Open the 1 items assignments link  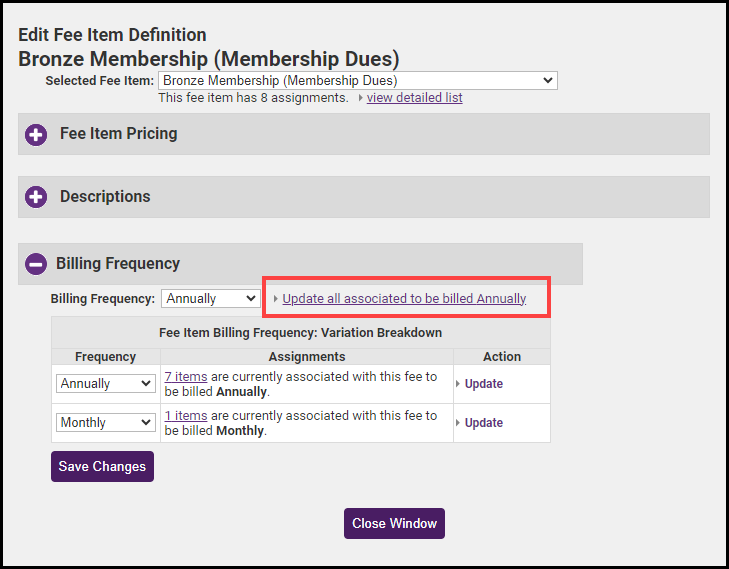(x=186, y=415)
